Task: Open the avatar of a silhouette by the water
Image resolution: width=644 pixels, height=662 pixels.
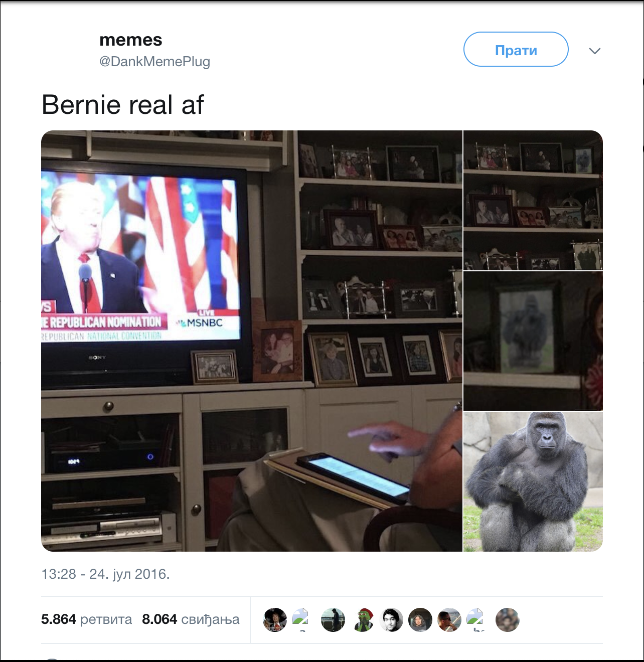Action: 333,620
